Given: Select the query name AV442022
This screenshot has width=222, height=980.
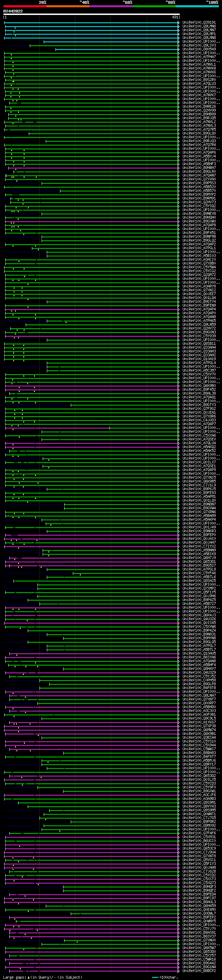Looking at the screenshot, I should pyautogui.click(x=13, y=11).
